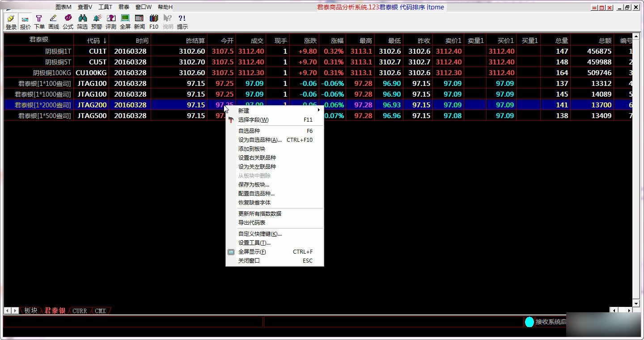The image size is (644, 340).
Task: Toggle fullscreen via the 全屏 toolbar icon
Action: click(125, 21)
